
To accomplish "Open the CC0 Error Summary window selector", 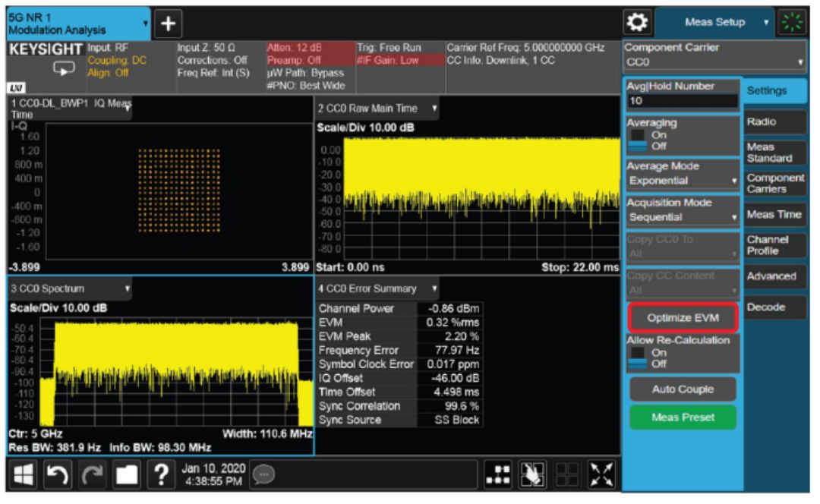I will (377, 288).
